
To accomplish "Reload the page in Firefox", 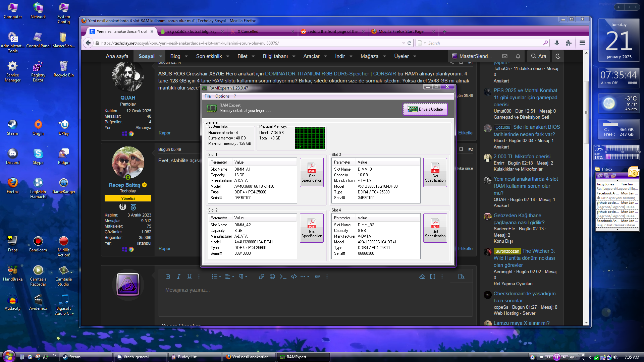I will pos(409,43).
